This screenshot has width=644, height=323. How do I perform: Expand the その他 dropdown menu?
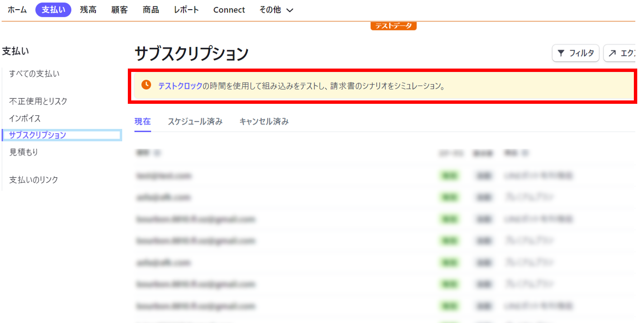click(x=276, y=9)
